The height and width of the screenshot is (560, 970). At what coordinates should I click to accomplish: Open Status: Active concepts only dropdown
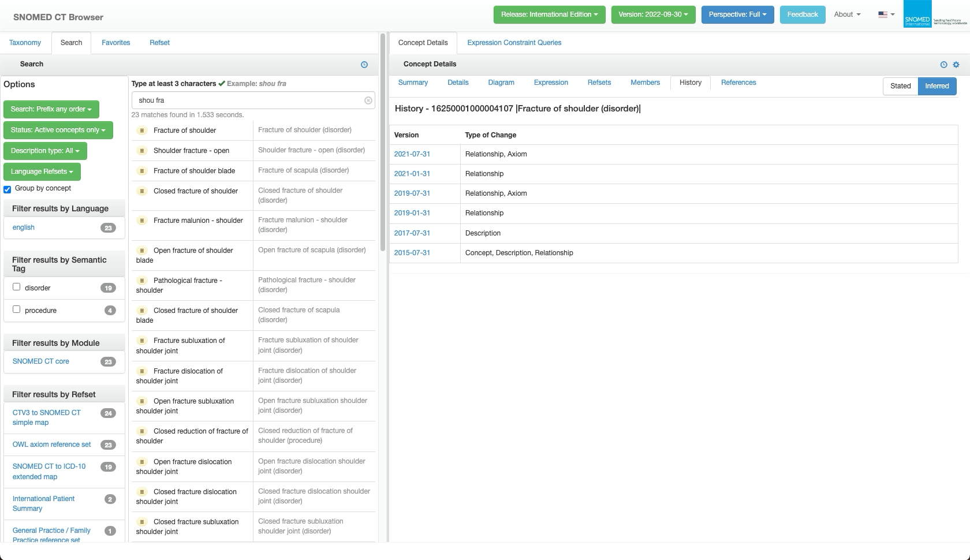tap(58, 130)
